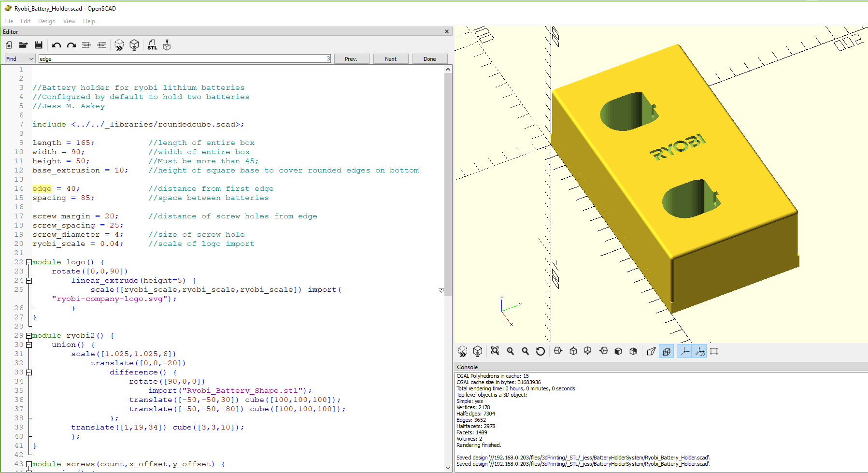Click the search text field containing 'edge'
Image resolution: width=868 pixels, height=473 pixels.
point(184,59)
